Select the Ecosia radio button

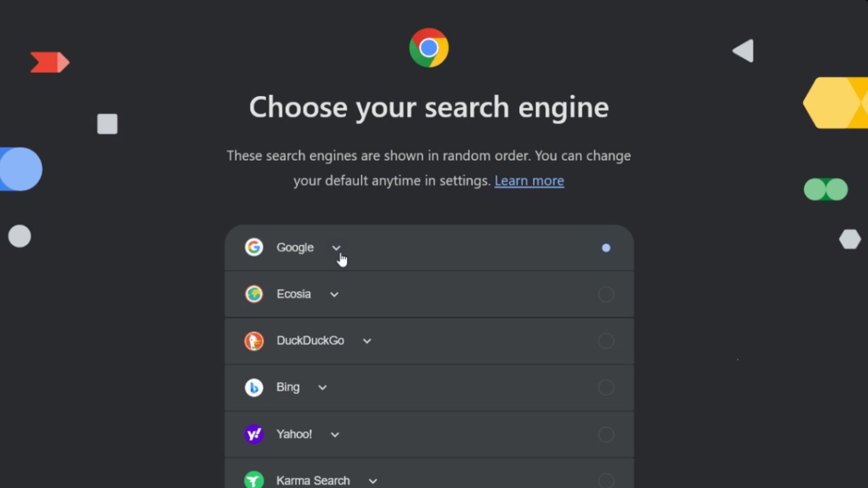[606, 294]
